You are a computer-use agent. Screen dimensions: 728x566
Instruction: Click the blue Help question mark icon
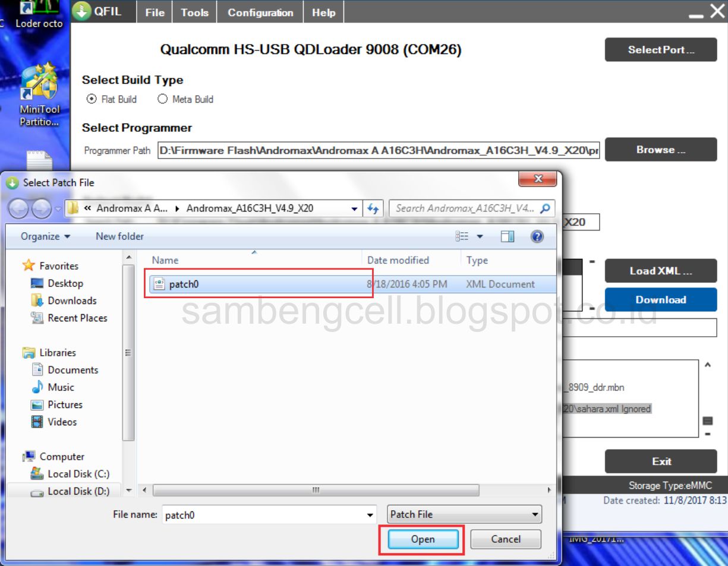(x=537, y=236)
